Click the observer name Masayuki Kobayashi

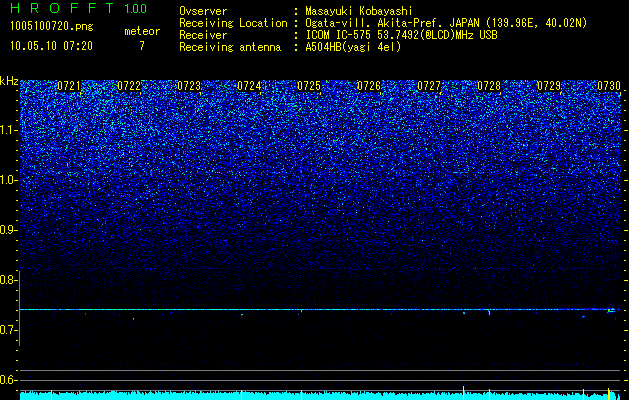coord(358,11)
